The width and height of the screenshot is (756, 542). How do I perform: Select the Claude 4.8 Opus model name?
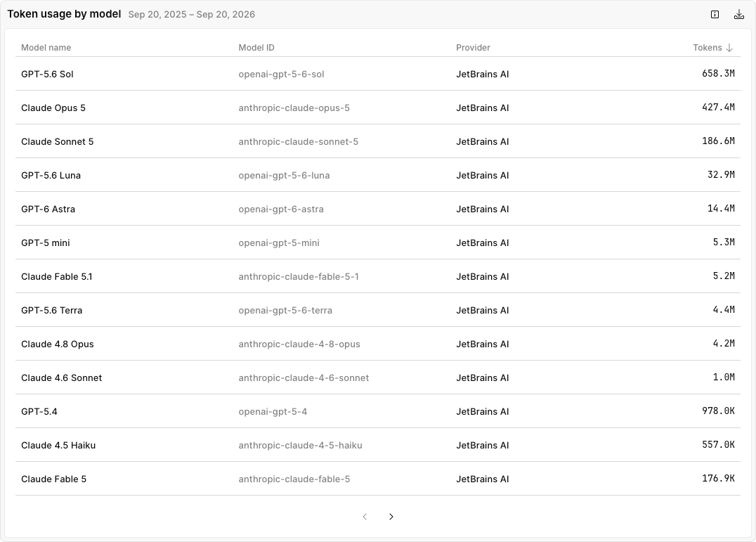(58, 344)
